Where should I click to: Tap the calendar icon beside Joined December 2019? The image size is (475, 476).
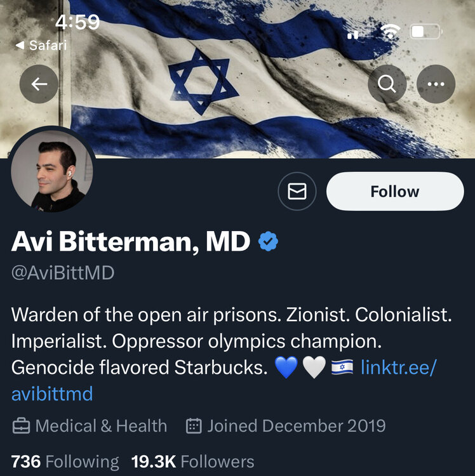point(194,426)
